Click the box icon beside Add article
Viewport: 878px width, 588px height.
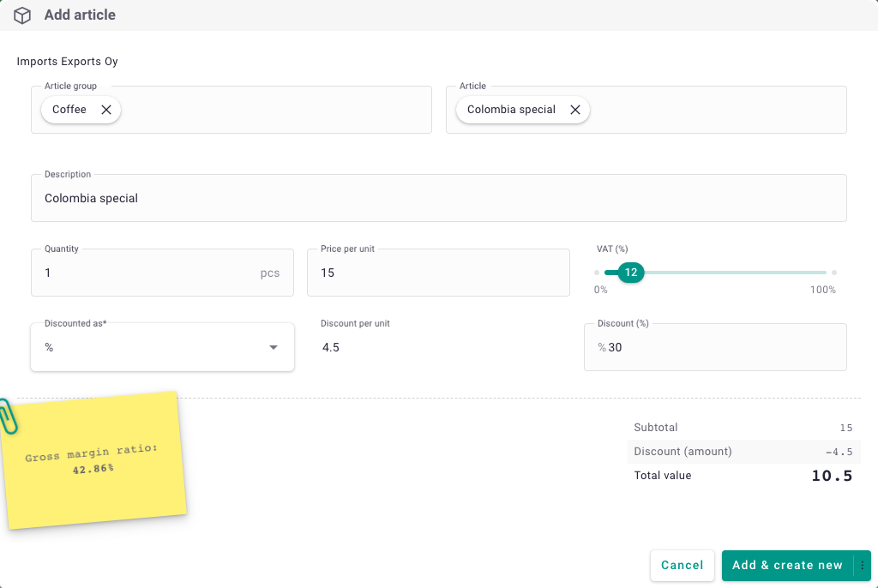coord(22,15)
